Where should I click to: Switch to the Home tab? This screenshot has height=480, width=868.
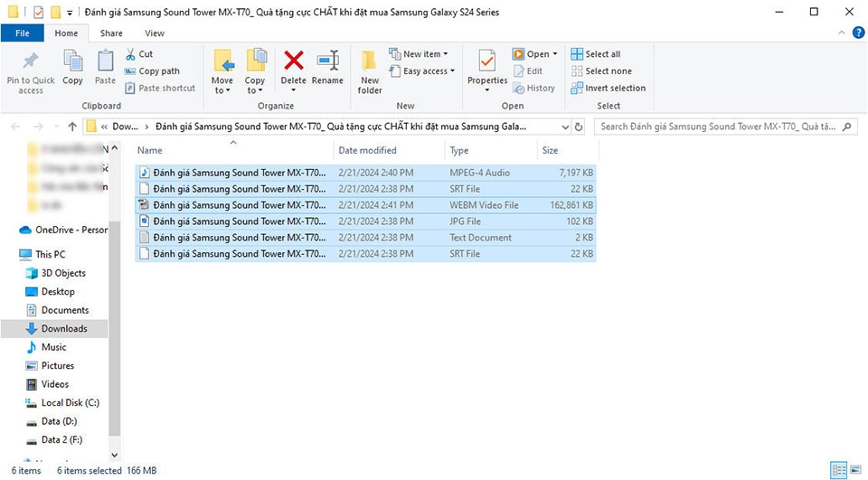[x=66, y=33]
